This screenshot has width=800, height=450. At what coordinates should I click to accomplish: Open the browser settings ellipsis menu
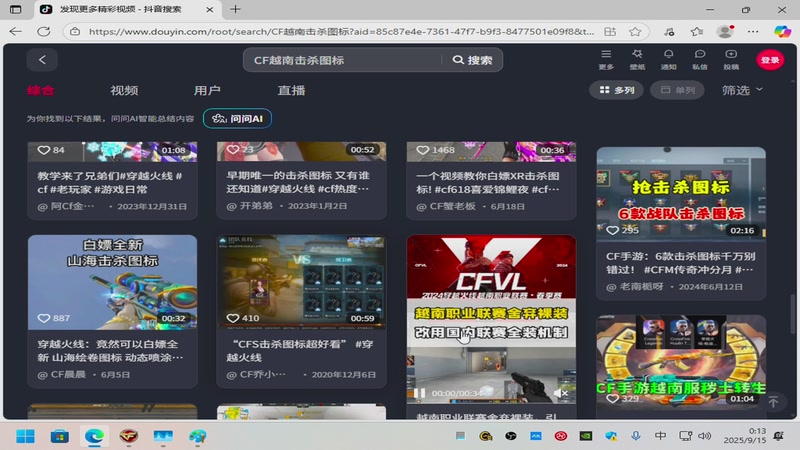753,32
